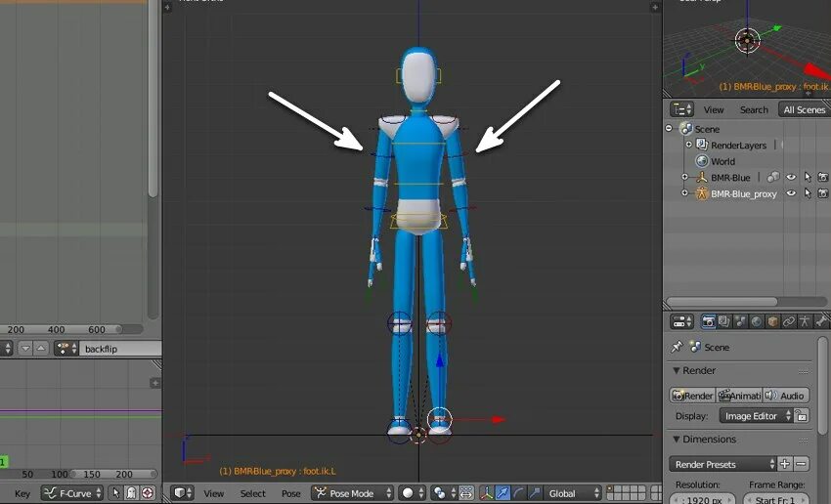Open the outliner Search menu
This screenshot has height=504, width=831.
point(754,109)
